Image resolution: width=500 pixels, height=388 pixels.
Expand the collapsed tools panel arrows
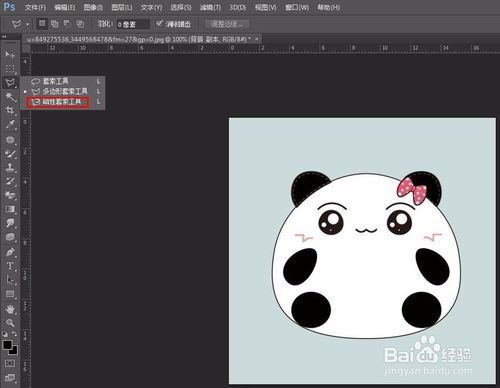pyautogui.click(x=4, y=36)
